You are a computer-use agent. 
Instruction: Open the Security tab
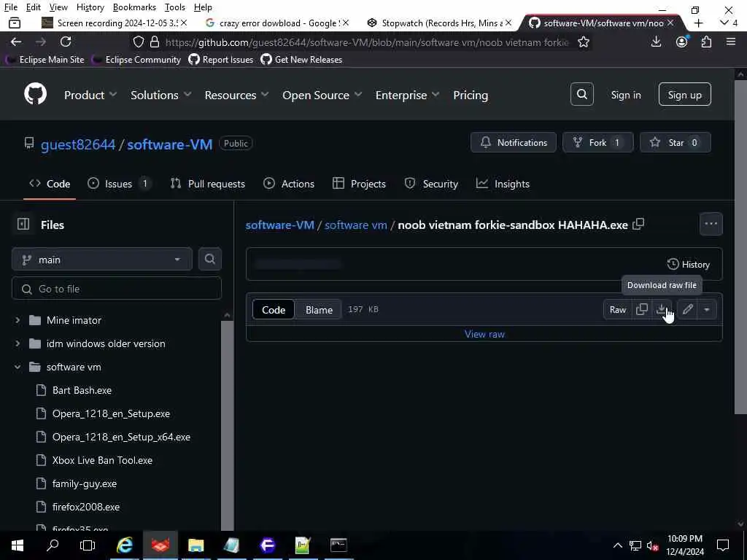coord(431,184)
